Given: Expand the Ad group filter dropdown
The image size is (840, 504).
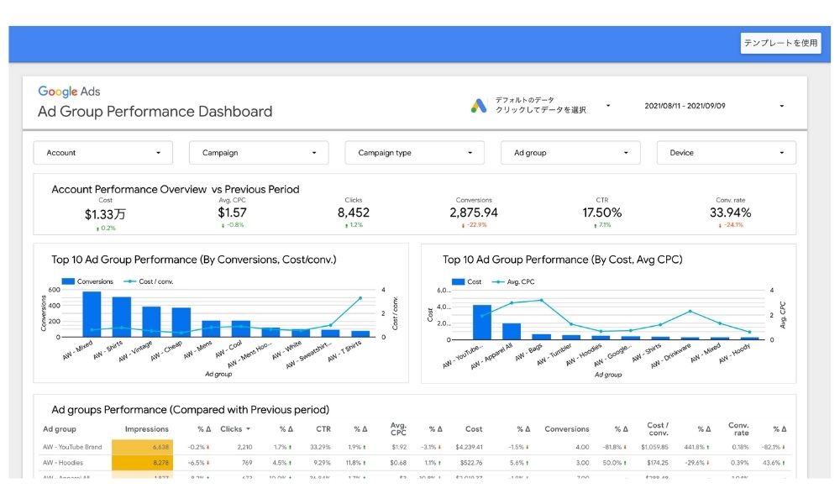Looking at the screenshot, I should [570, 153].
